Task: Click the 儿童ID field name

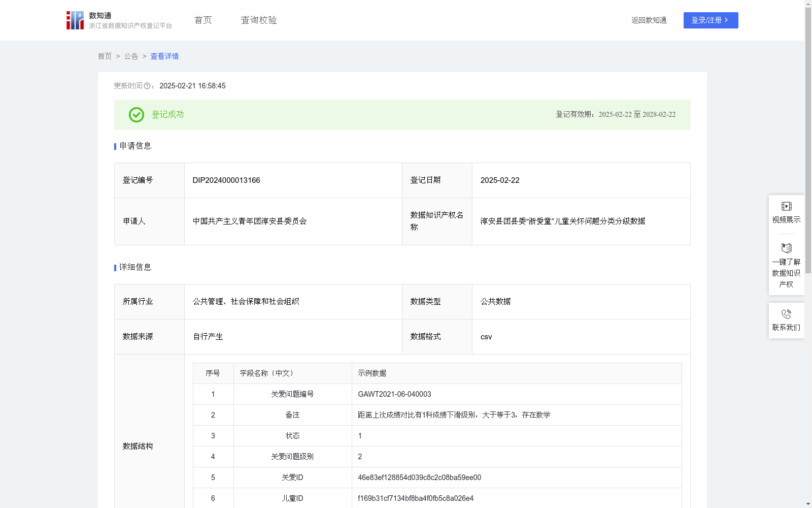Action: pos(292,498)
